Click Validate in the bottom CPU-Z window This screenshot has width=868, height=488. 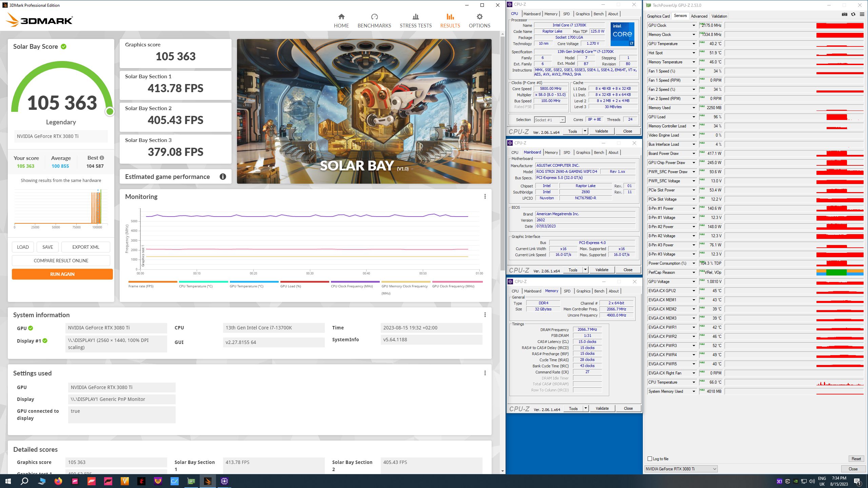[602, 408]
